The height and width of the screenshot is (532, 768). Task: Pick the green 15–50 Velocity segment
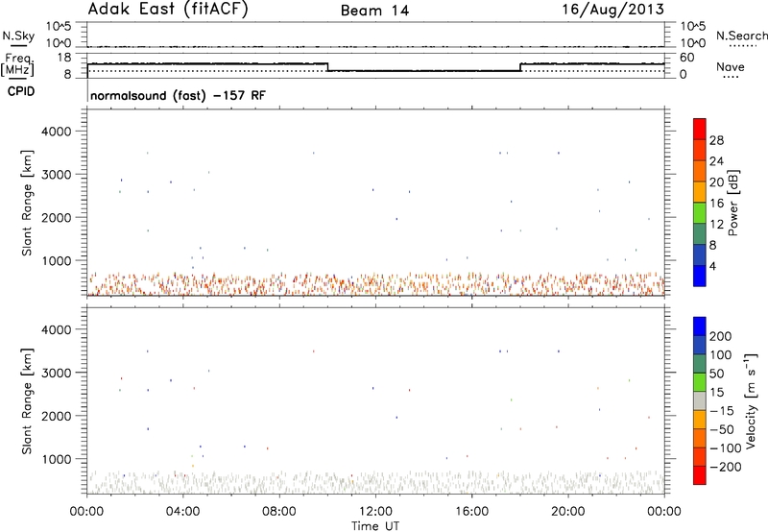[700, 382]
